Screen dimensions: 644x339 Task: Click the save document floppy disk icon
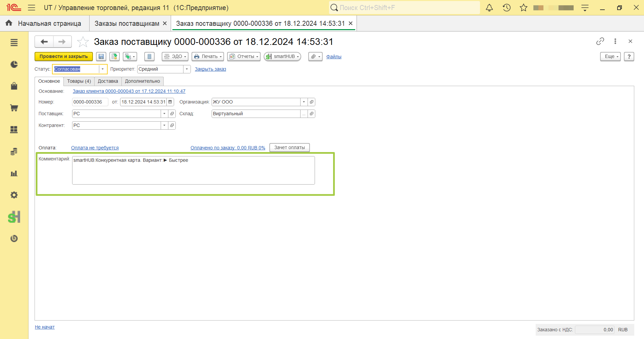coord(101,57)
